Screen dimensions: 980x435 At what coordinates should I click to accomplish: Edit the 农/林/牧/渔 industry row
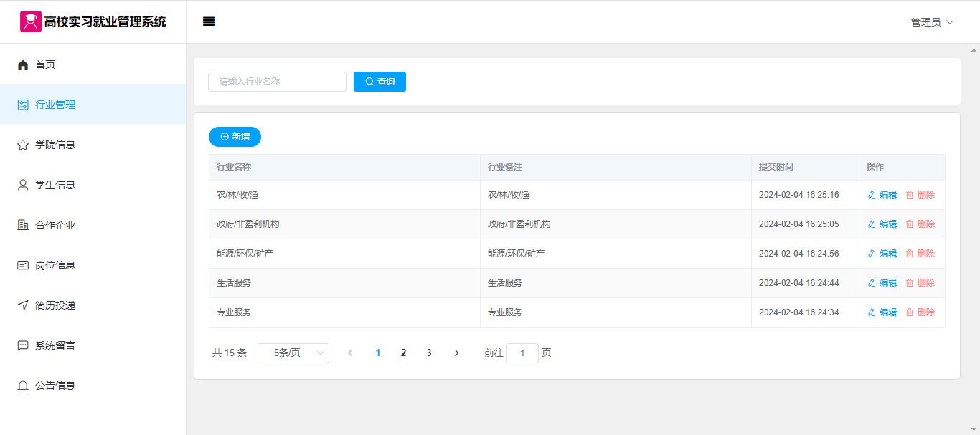click(882, 195)
